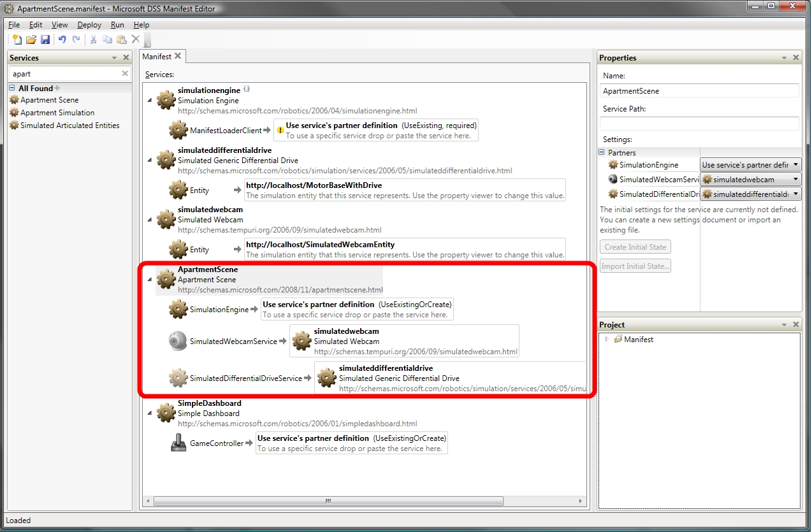Click the yellow warning icon by partner definition
The width and height of the screenshot is (812, 532).
[280, 131]
